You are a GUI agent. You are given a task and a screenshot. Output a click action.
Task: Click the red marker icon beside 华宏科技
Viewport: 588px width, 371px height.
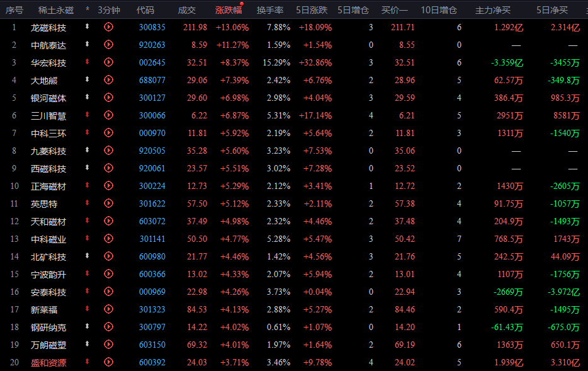pyautogui.click(x=87, y=62)
